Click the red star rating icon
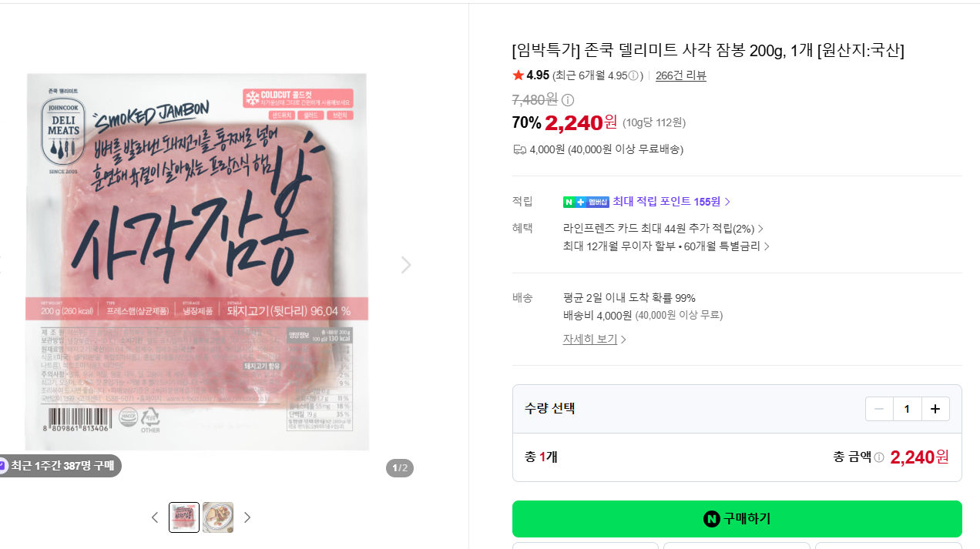980x549 pixels. pyautogui.click(x=518, y=75)
